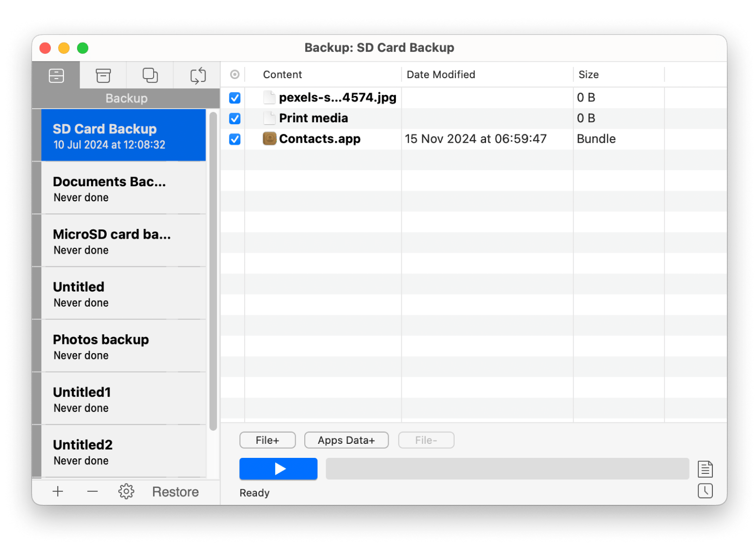
Task: Select the Backup mode tab icon
Action: [x=56, y=75]
